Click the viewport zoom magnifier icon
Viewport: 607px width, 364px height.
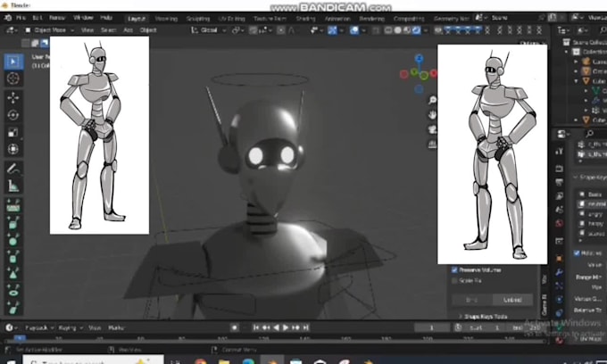[x=432, y=100]
